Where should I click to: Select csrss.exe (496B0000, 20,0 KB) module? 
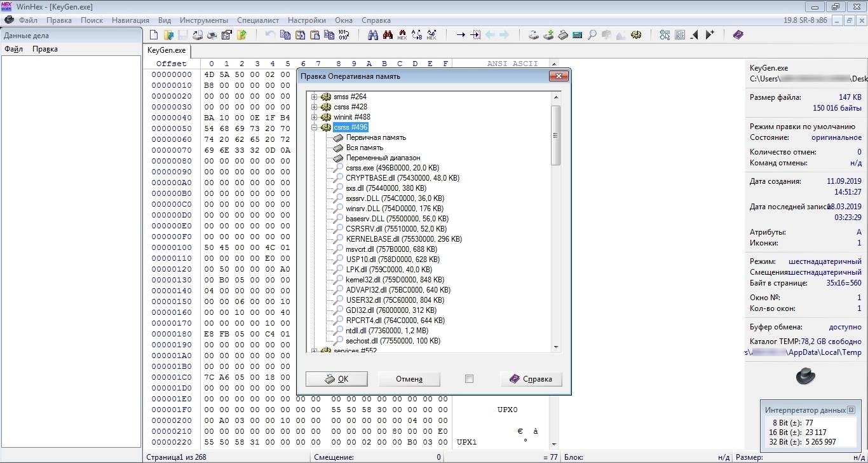click(392, 168)
